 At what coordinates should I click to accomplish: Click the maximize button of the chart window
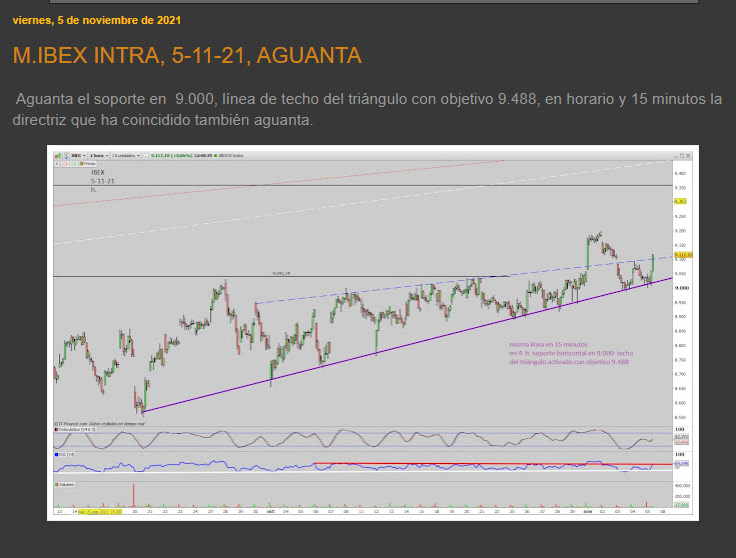[x=682, y=155]
